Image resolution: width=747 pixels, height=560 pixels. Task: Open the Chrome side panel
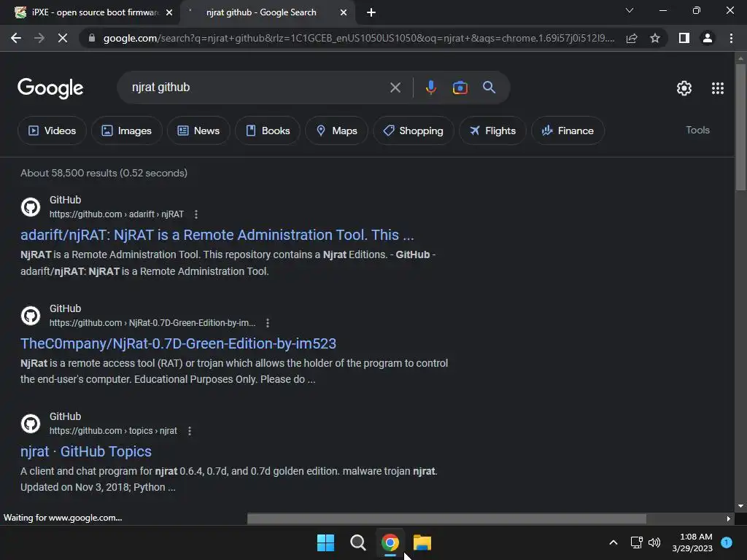point(684,38)
